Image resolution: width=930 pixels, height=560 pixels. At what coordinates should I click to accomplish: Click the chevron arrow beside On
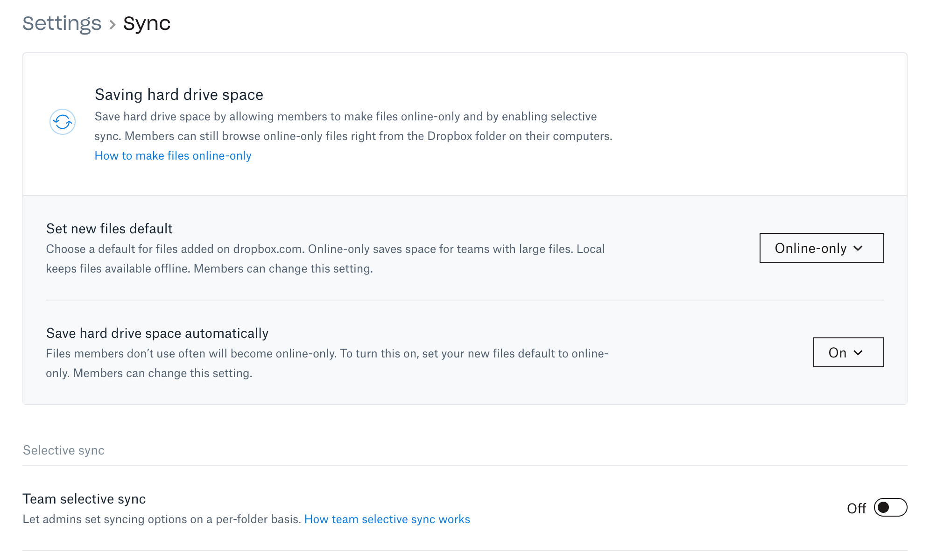click(x=858, y=353)
